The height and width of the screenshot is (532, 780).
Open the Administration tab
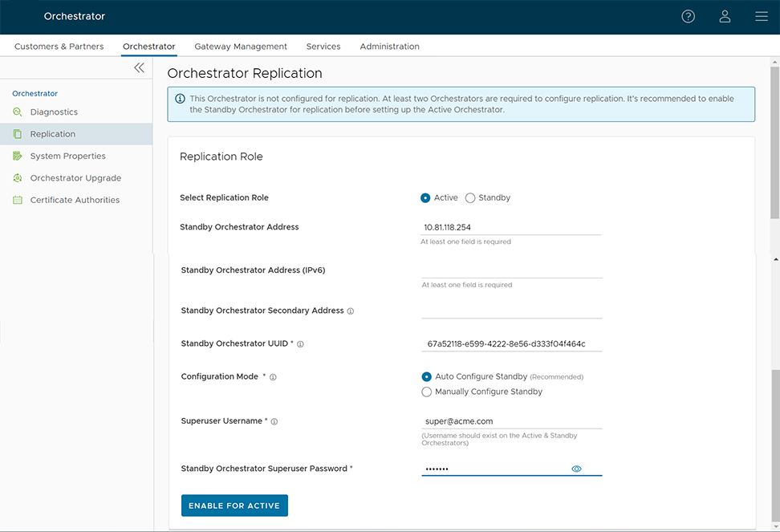pos(389,47)
